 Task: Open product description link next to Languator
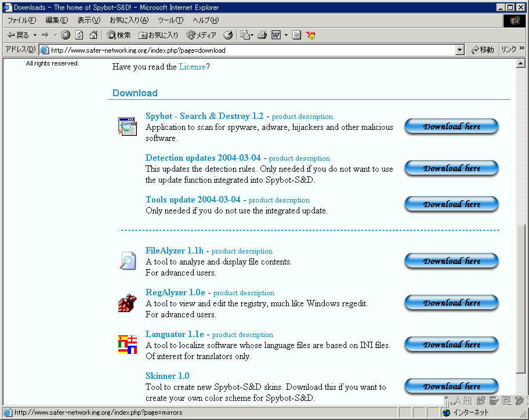(242, 335)
